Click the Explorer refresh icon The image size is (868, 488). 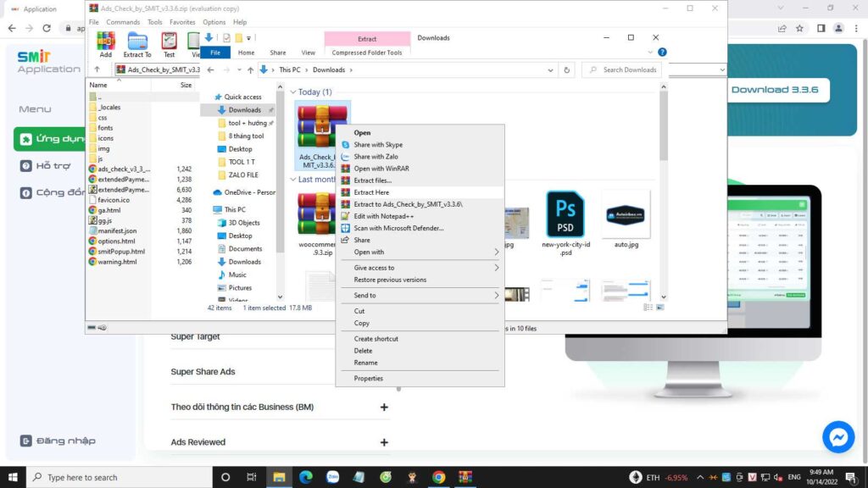pyautogui.click(x=567, y=70)
